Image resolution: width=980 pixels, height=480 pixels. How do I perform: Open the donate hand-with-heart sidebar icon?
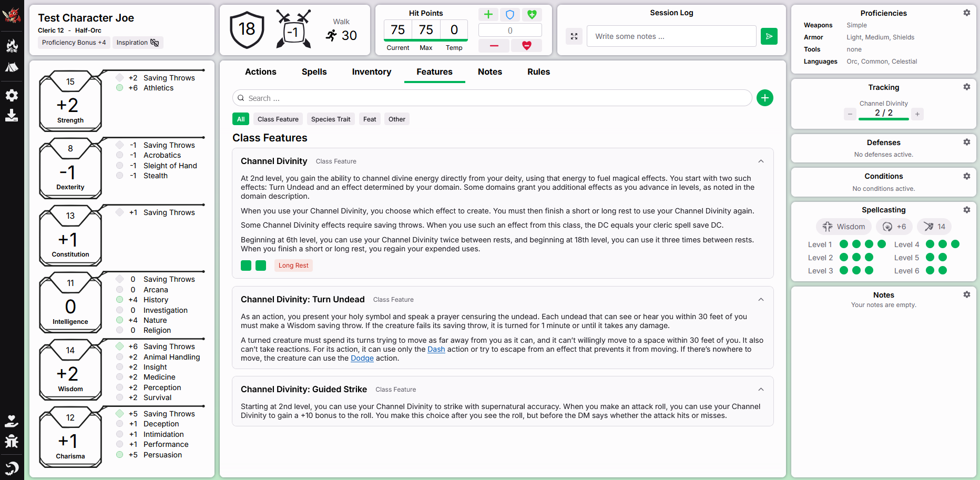click(12, 421)
